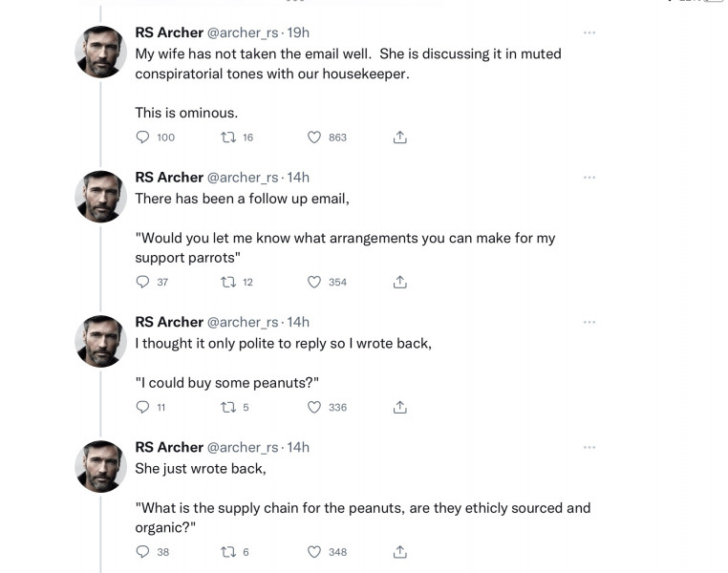This screenshot has width=728, height=573.
Task: Retweet the tweet with 16 retweets
Action: (228, 138)
